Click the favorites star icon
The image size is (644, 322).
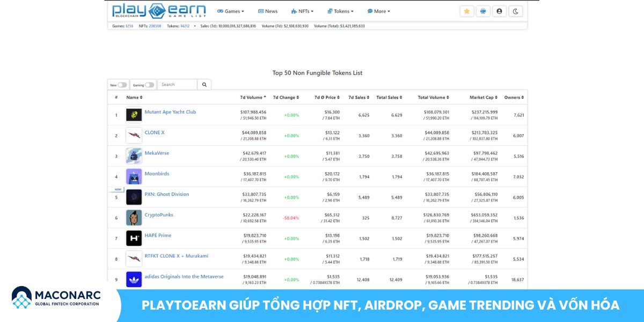[x=467, y=11]
